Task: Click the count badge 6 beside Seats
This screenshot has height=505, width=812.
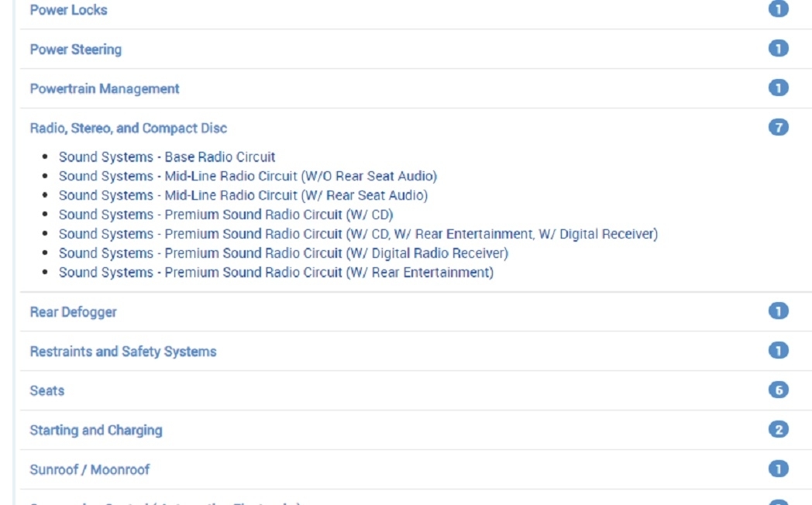Action: (x=778, y=390)
